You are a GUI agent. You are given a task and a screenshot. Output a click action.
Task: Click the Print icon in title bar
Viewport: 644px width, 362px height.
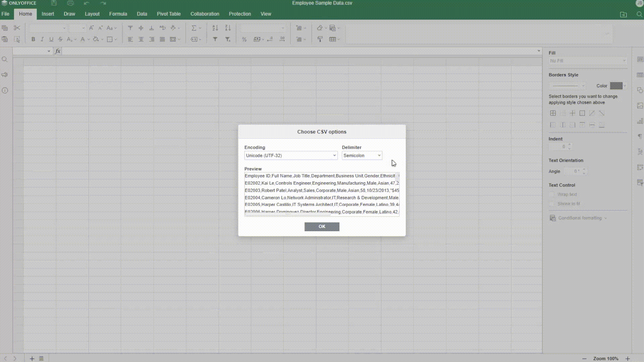70,3
